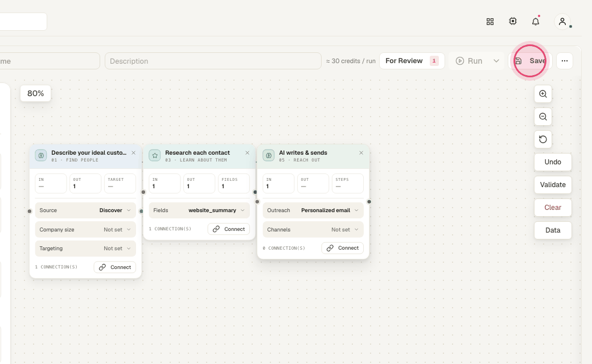
Task: Open the Outreach Personalized email dropdown
Action: [313, 210]
